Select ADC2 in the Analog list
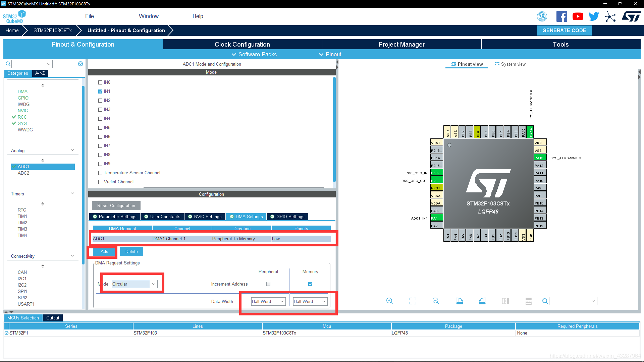This screenshot has width=644, height=362. (23, 173)
